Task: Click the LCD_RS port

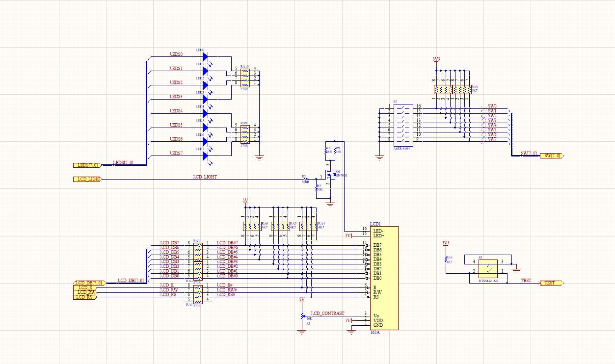Action: click(x=84, y=297)
